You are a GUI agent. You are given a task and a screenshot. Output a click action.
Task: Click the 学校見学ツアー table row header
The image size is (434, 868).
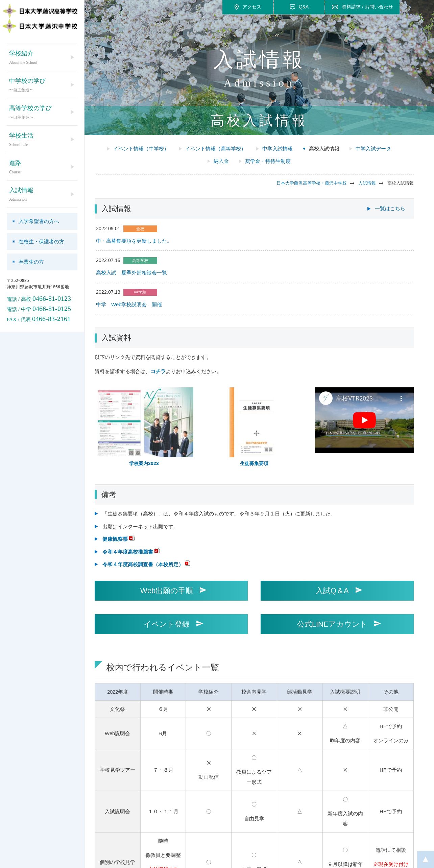pos(117,770)
